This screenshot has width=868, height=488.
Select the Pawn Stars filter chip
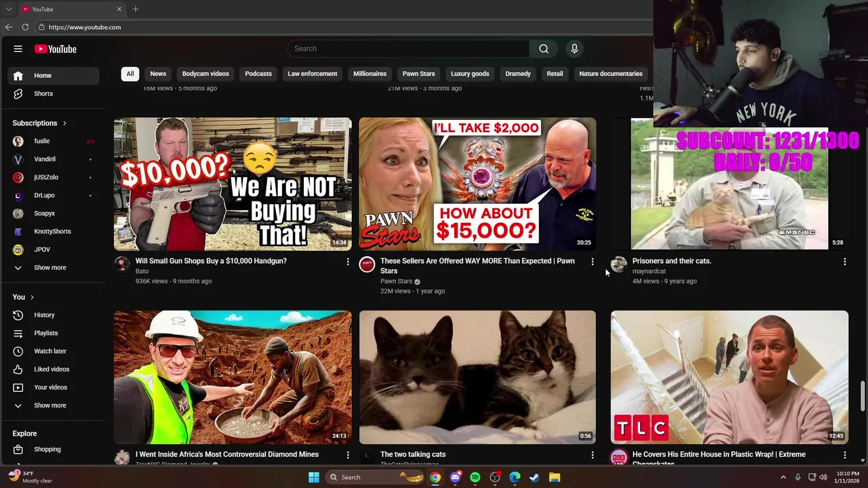tap(418, 74)
